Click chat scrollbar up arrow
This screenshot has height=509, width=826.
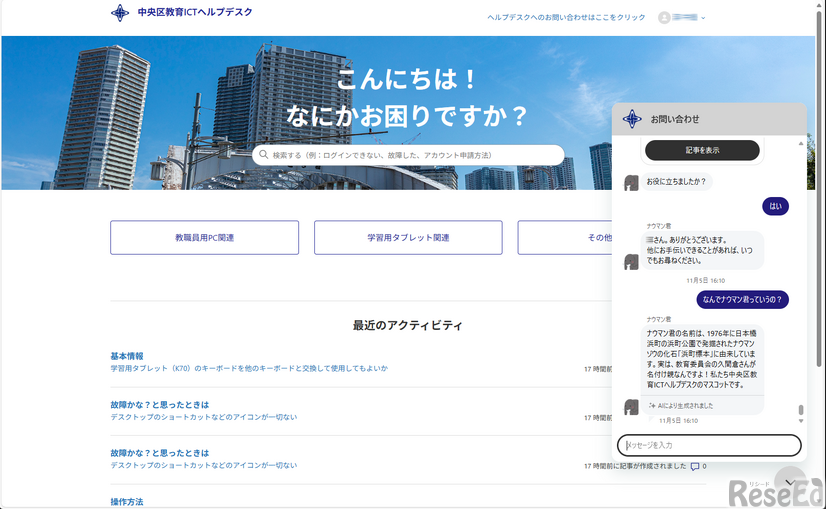point(801,143)
